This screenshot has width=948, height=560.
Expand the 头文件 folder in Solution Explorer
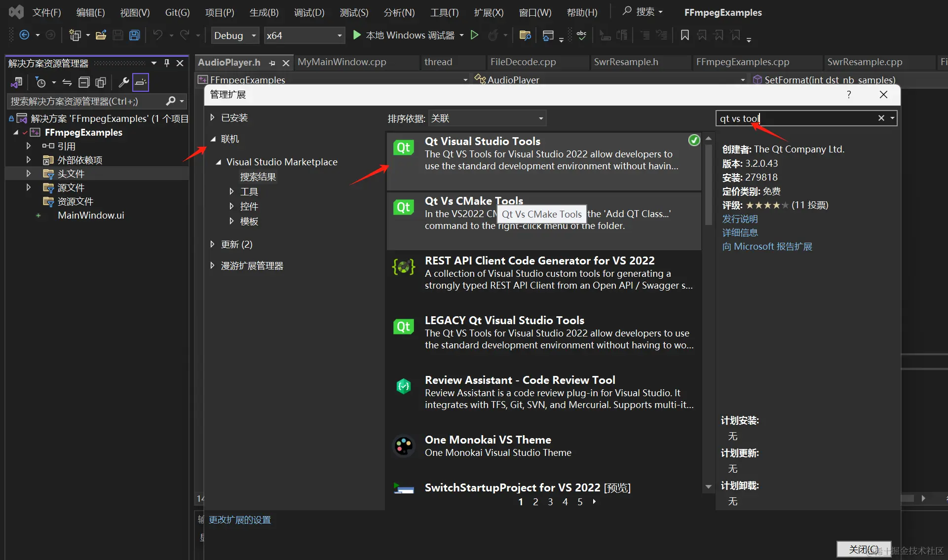pos(29,174)
